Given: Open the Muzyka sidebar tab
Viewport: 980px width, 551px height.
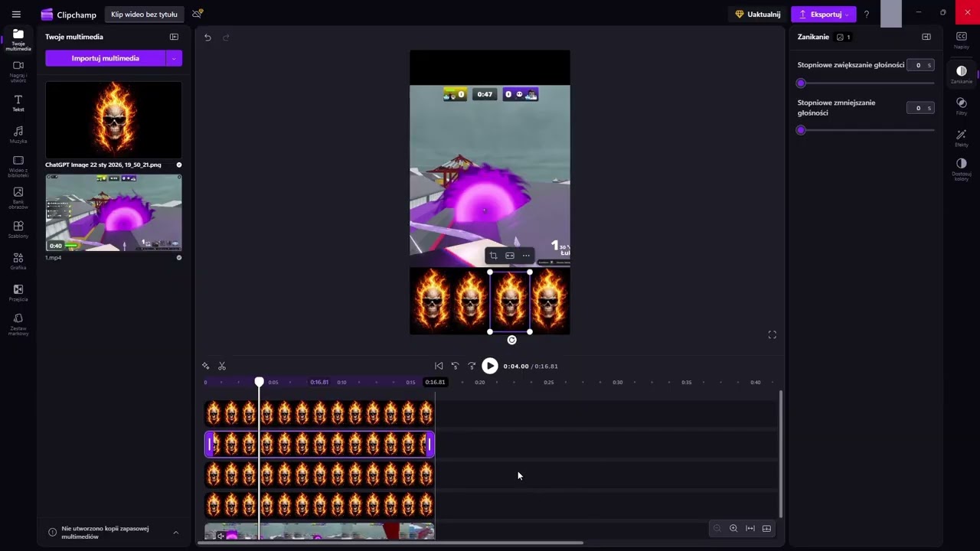Looking at the screenshot, I should [x=18, y=135].
